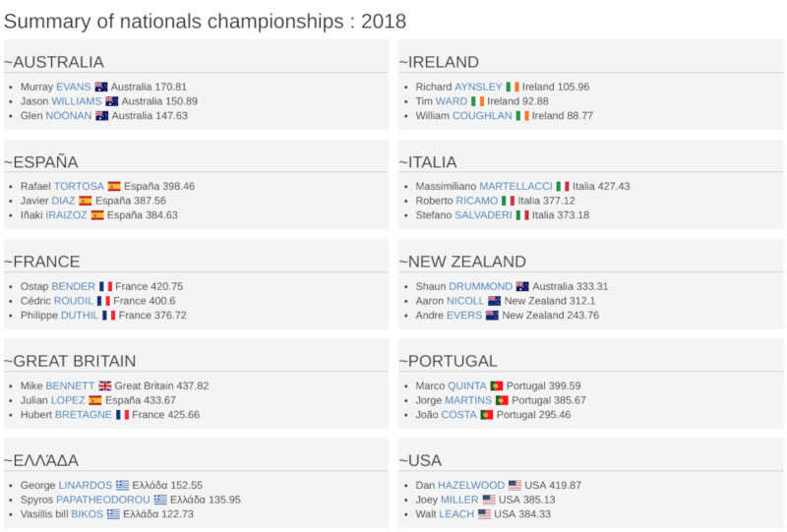
Task: Follow the IRAIZOZ name link
Action: coord(66,215)
